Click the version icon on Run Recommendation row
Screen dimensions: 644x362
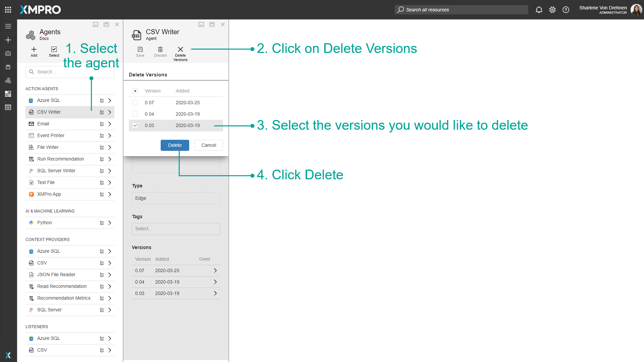click(x=102, y=159)
